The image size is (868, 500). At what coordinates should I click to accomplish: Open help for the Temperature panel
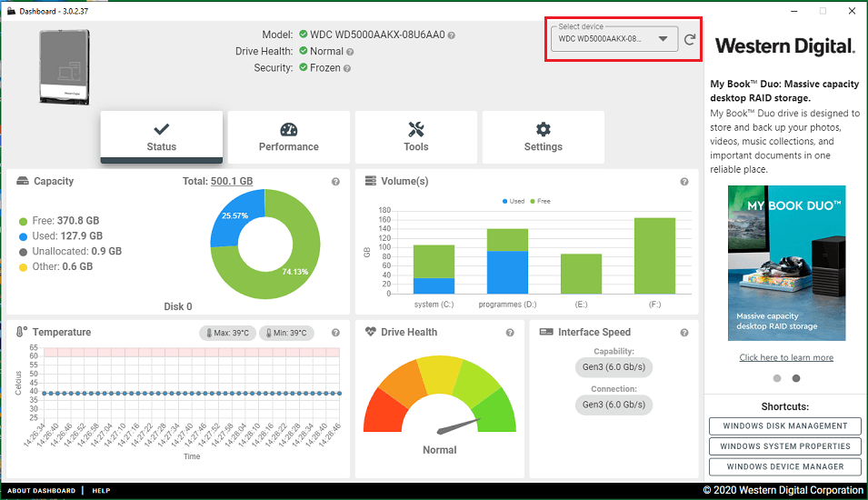[x=335, y=333]
